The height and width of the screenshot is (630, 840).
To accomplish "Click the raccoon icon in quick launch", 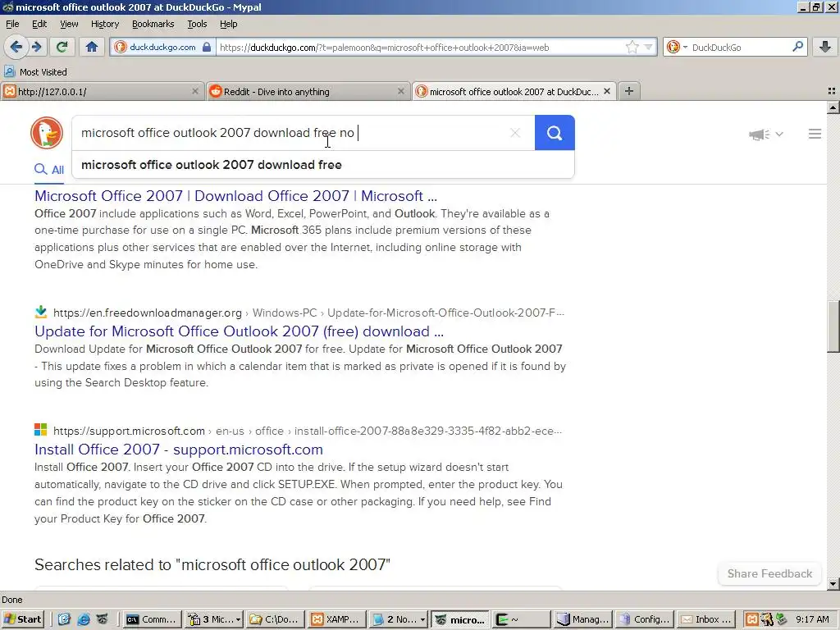I will [x=103, y=619].
